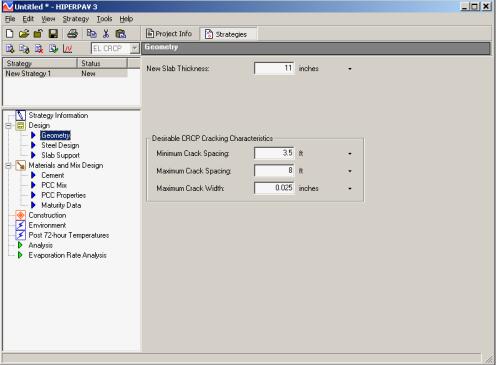
Task: Open the Maximum Crack Width units dropdown
Action: [350, 189]
